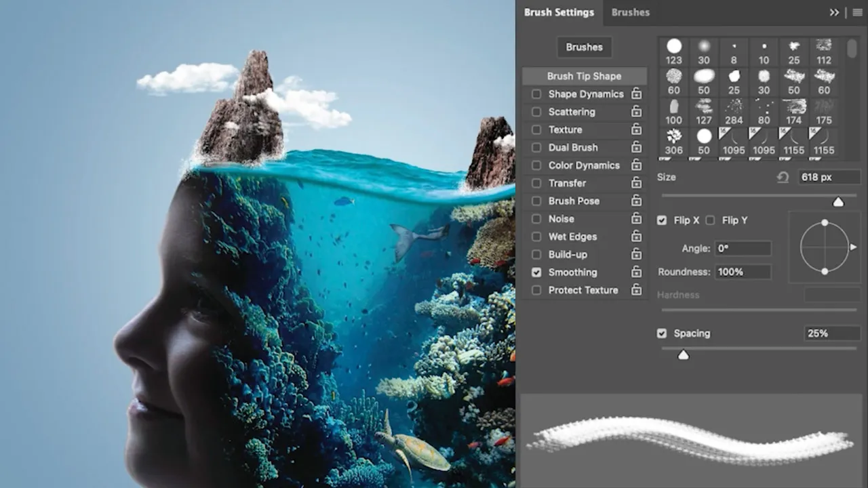Viewport: 868px width, 488px height.
Task: Select the brush tip labeled 174
Action: (x=794, y=112)
